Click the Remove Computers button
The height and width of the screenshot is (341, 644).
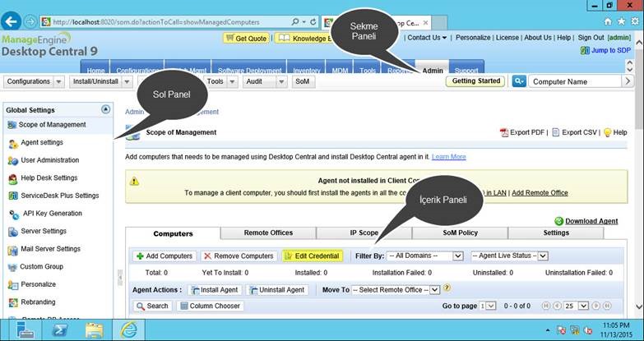point(239,256)
